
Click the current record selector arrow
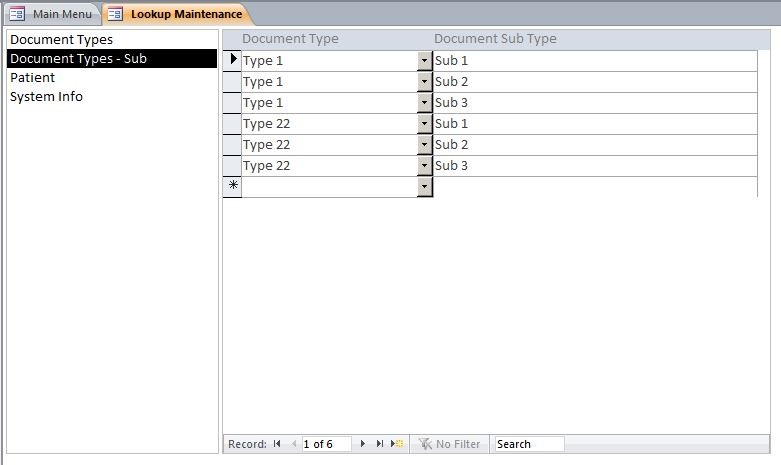point(232,60)
